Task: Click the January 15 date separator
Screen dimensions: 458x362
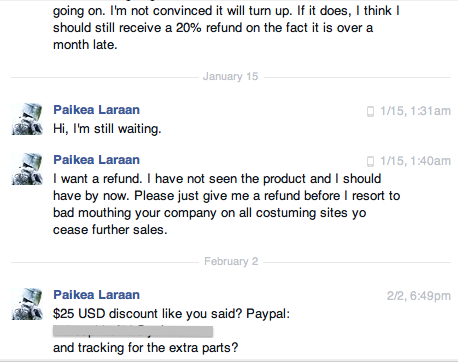Action: point(230,76)
